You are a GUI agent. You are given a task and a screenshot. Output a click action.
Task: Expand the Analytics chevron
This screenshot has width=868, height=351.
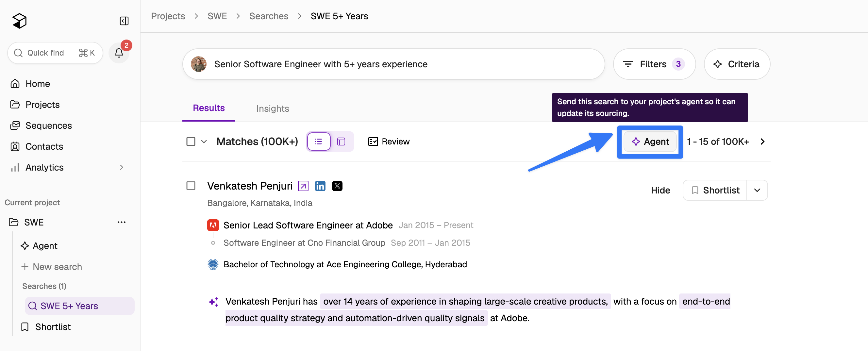pyautogui.click(x=122, y=167)
